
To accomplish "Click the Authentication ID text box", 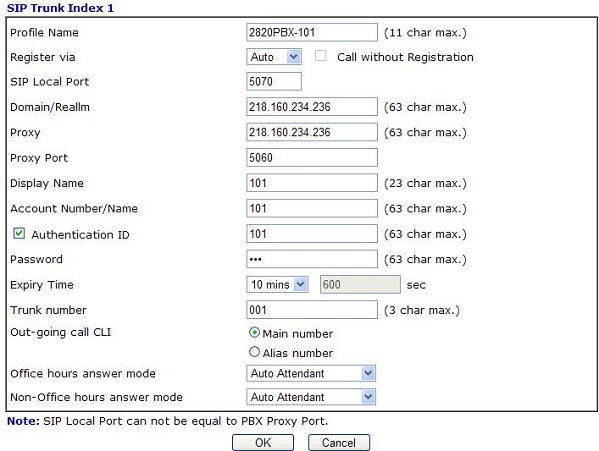I will 312,234.
